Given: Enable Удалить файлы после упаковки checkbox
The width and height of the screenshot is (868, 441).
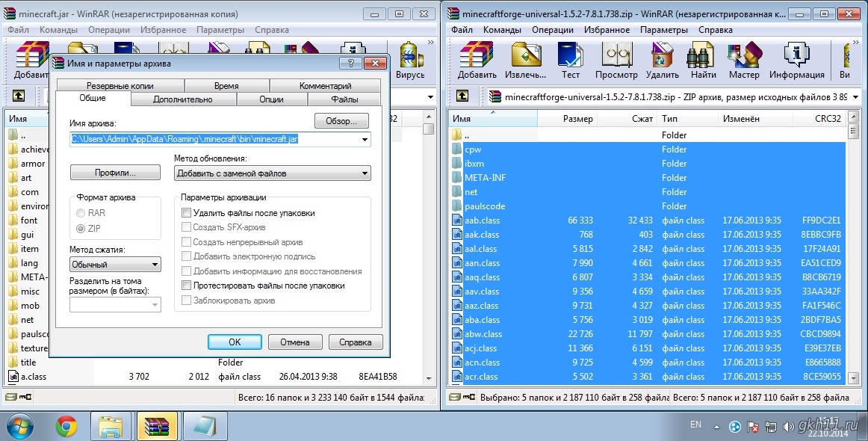Looking at the screenshot, I should coord(187,213).
